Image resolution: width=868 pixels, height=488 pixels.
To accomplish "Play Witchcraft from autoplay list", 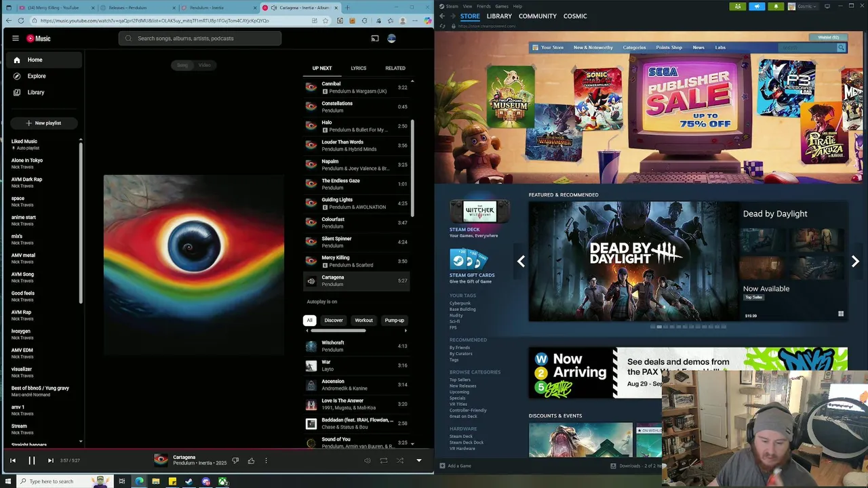I will click(x=356, y=346).
